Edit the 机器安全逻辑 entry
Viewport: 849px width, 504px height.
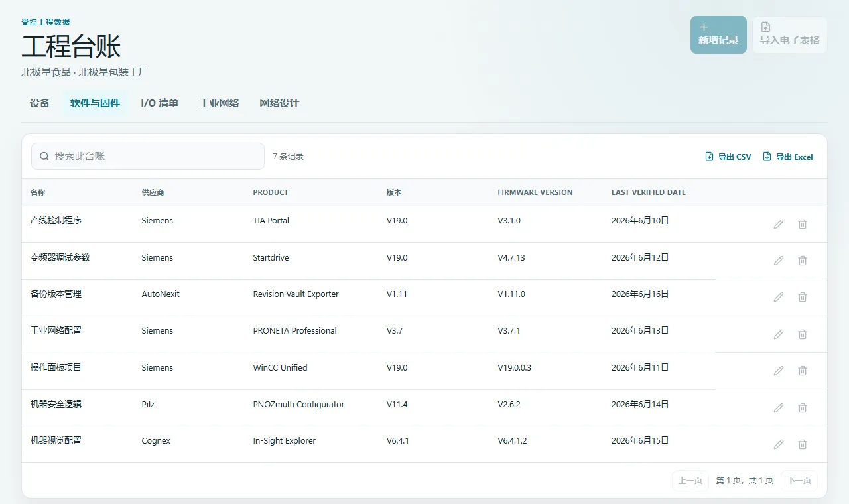point(779,408)
